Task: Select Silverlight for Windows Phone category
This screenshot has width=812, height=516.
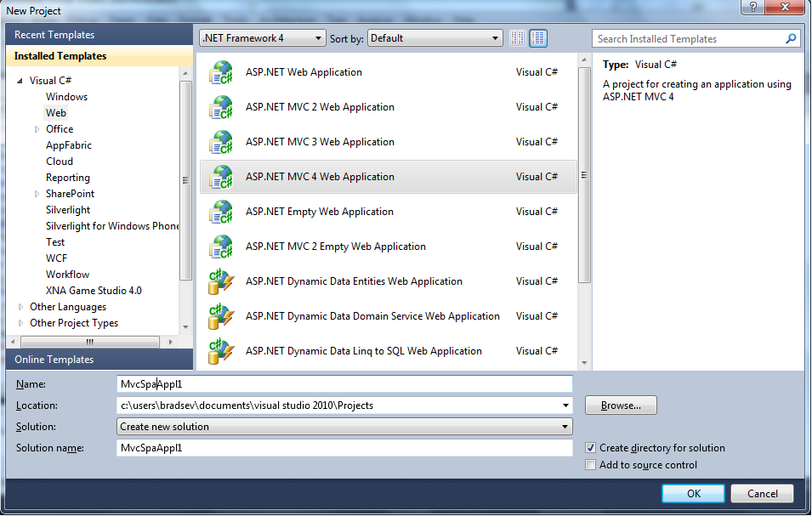Action: point(112,226)
